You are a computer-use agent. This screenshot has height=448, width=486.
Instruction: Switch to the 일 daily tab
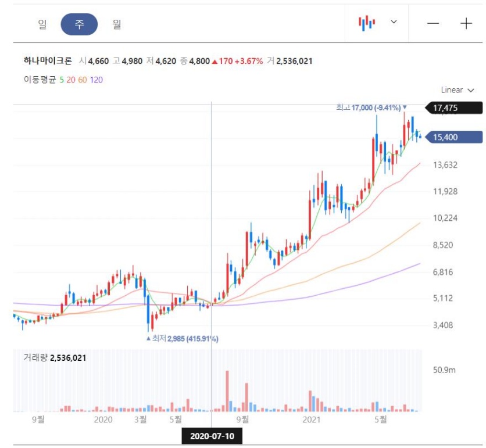(x=42, y=24)
